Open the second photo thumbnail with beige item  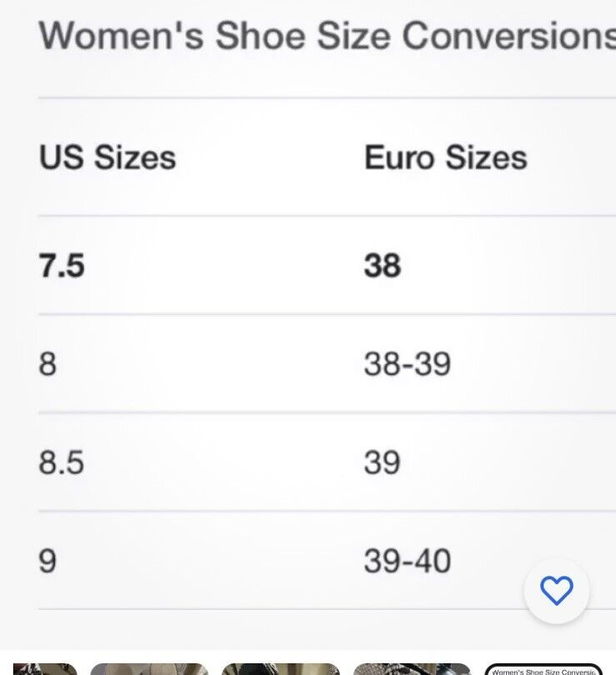[x=149, y=669]
